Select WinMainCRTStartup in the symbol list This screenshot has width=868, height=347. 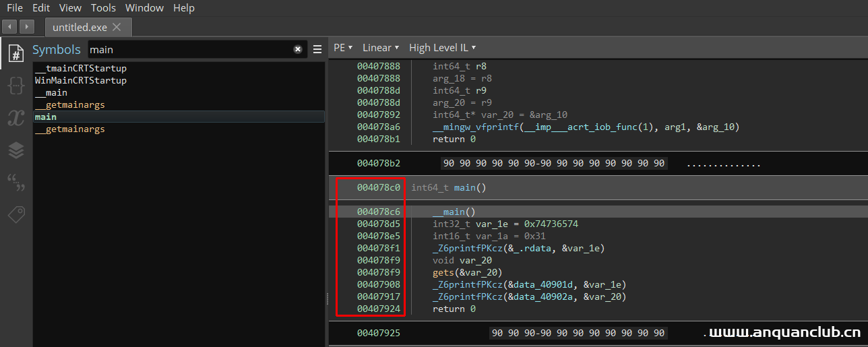(81, 81)
